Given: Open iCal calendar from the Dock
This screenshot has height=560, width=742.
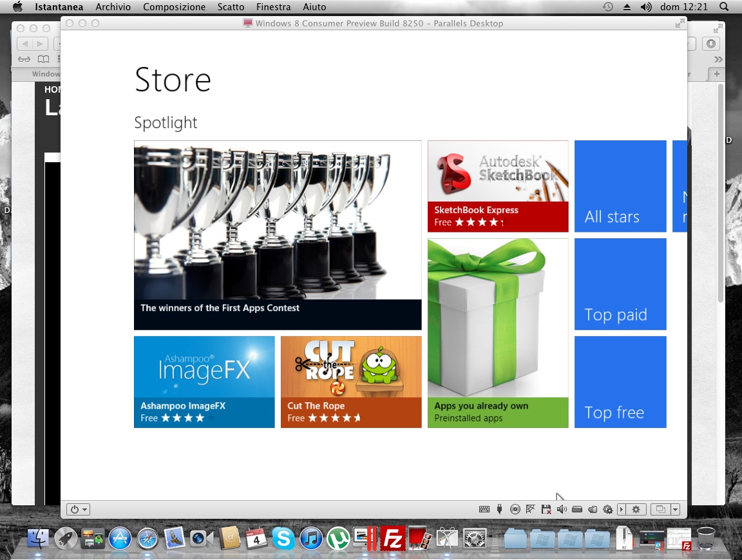Looking at the screenshot, I should point(256,539).
